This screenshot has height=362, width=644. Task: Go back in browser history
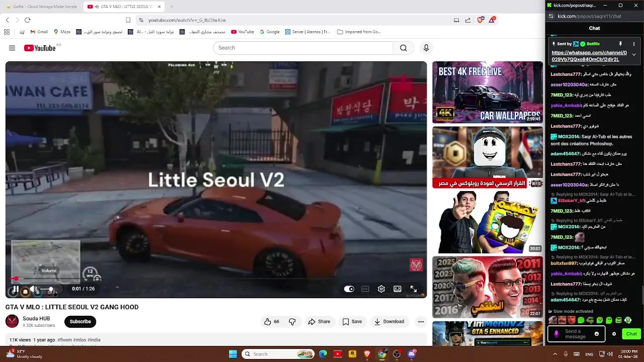point(7,20)
